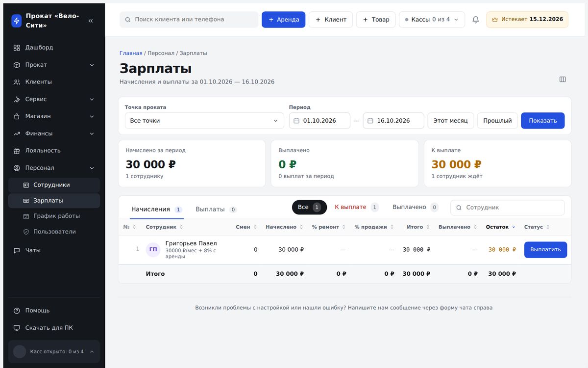Screen dimensions: 588x368
Task: Click the Клиенты people icon
Action: 17,82
